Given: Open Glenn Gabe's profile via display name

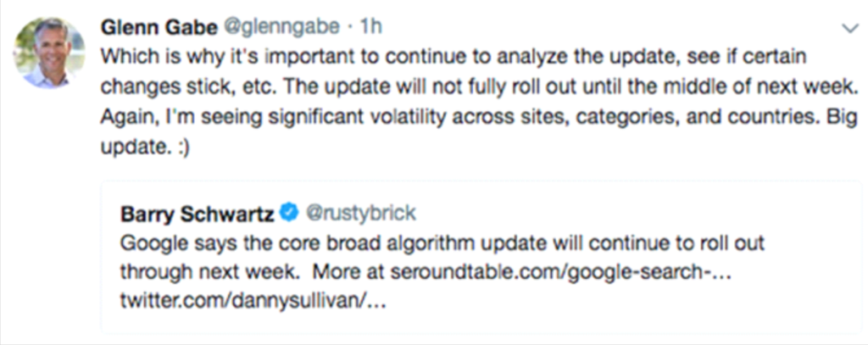Looking at the screenshot, I should pyautogui.click(x=159, y=26).
